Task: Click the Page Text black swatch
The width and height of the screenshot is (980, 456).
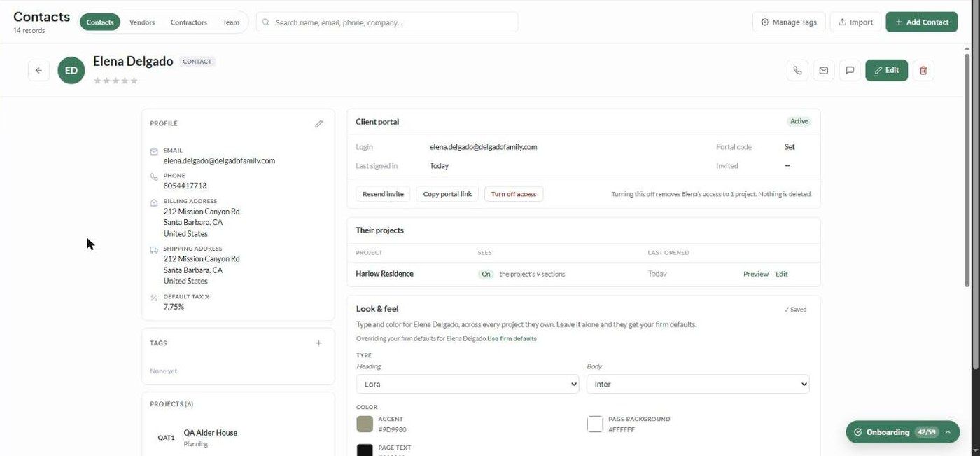Action: click(365, 450)
